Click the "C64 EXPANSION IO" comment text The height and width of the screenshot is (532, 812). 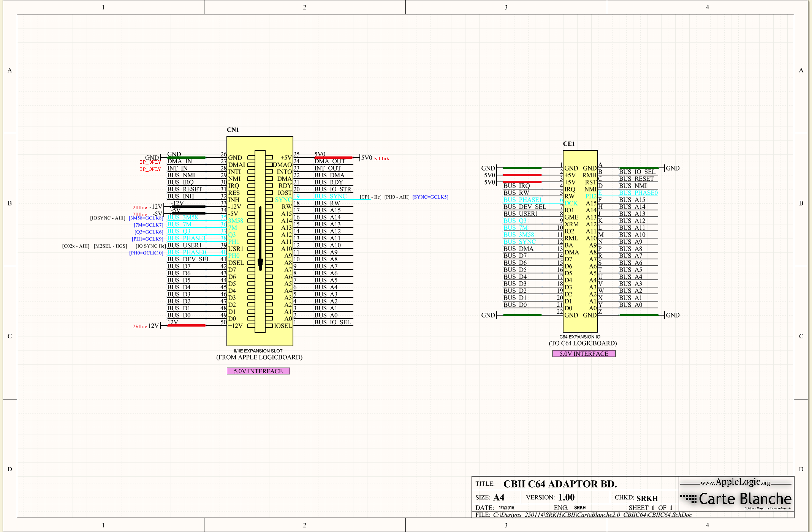pyautogui.click(x=580, y=337)
